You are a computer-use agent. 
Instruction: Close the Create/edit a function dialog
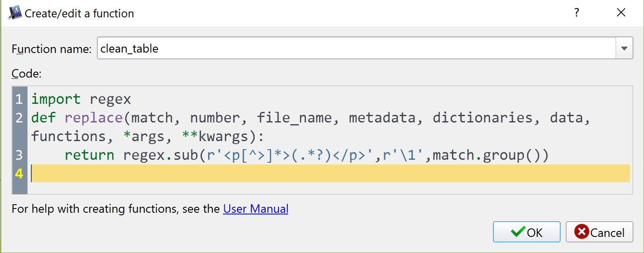[621, 13]
